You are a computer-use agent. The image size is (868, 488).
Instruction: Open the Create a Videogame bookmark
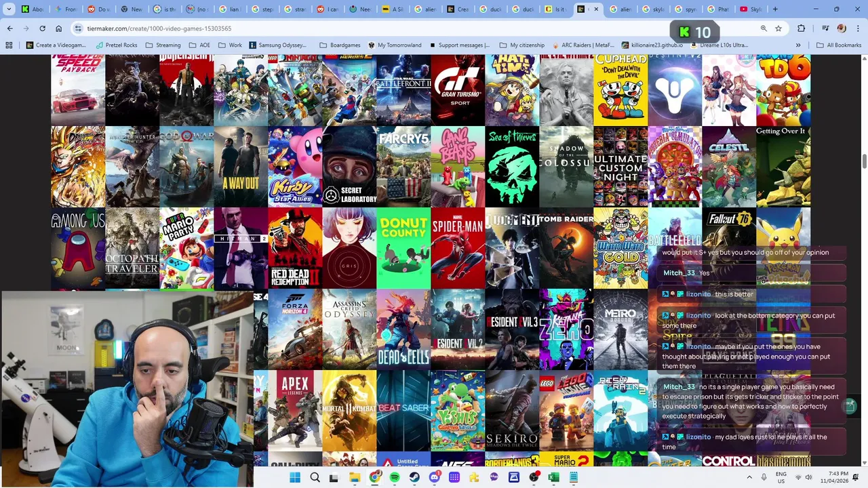[x=56, y=45]
